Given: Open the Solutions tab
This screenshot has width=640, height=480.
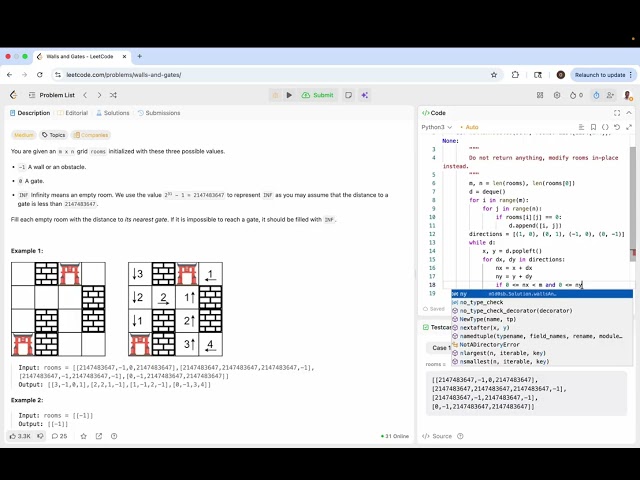Looking at the screenshot, I should (x=113, y=113).
